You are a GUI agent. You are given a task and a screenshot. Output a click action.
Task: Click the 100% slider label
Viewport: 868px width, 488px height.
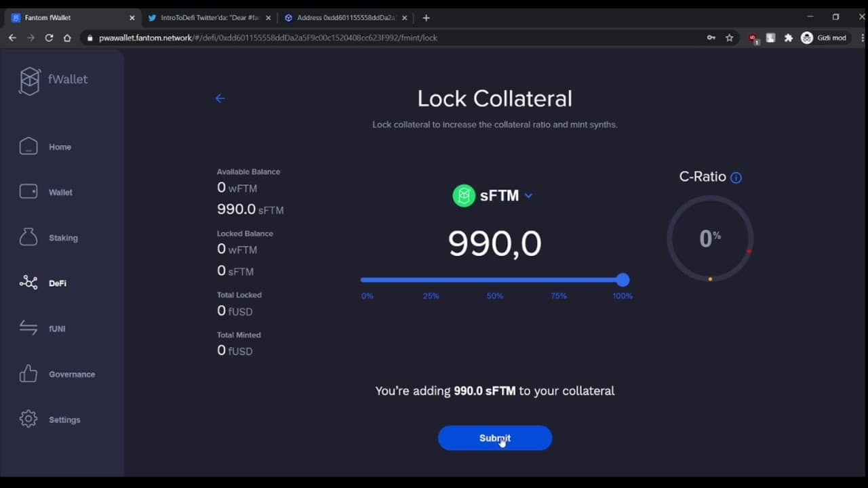pyautogui.click(x=623, y=296)
